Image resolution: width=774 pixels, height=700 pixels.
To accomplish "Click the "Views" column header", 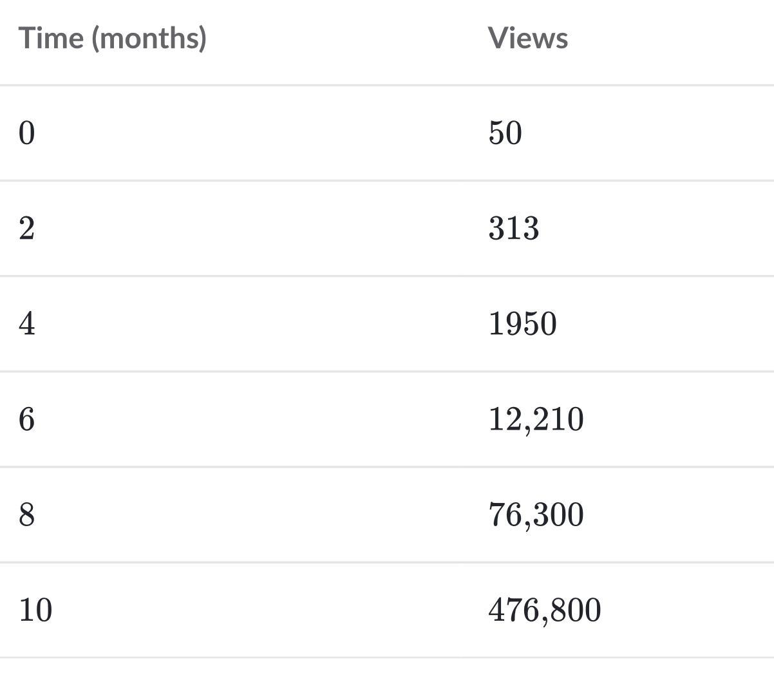I will pyautogui.click(x=528, y=37).
